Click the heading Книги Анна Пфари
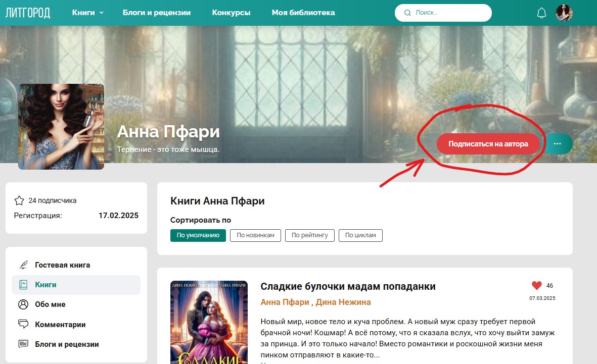 point(217,201)
